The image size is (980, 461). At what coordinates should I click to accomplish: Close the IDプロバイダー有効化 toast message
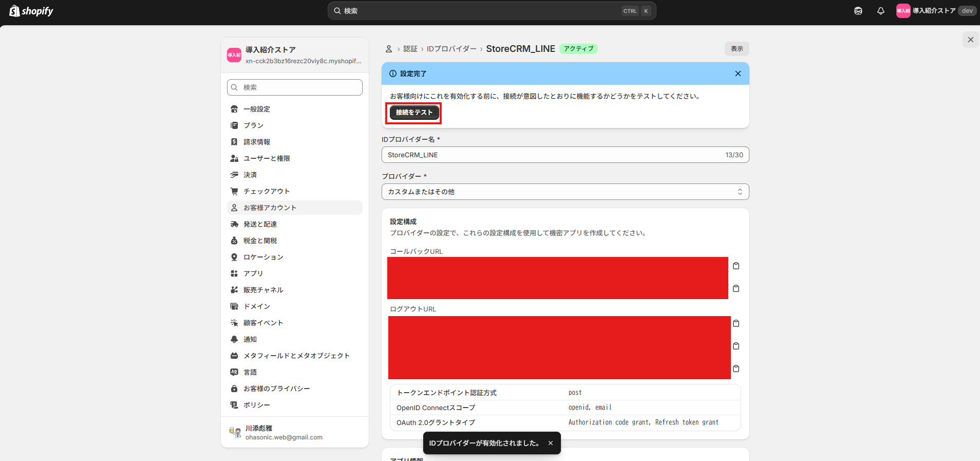(551, 443)
